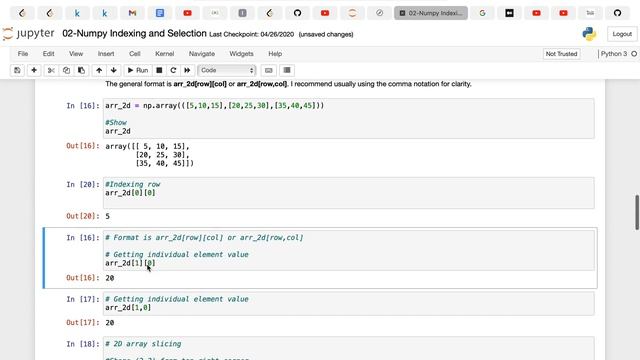Open the cell type Code dropdown
Image resolution: width=640 pixels, height=360 pixels.
[x=227, y=70]
